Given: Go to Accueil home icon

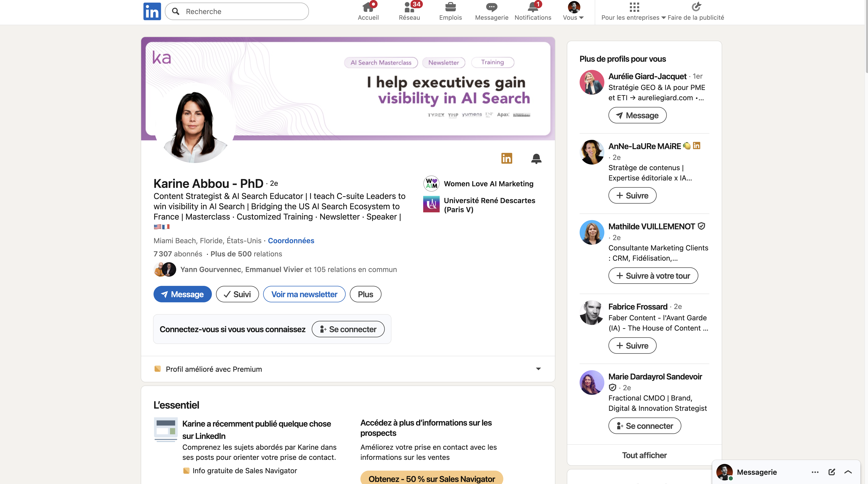Looking at the screenshot, I should coord(368,7).
